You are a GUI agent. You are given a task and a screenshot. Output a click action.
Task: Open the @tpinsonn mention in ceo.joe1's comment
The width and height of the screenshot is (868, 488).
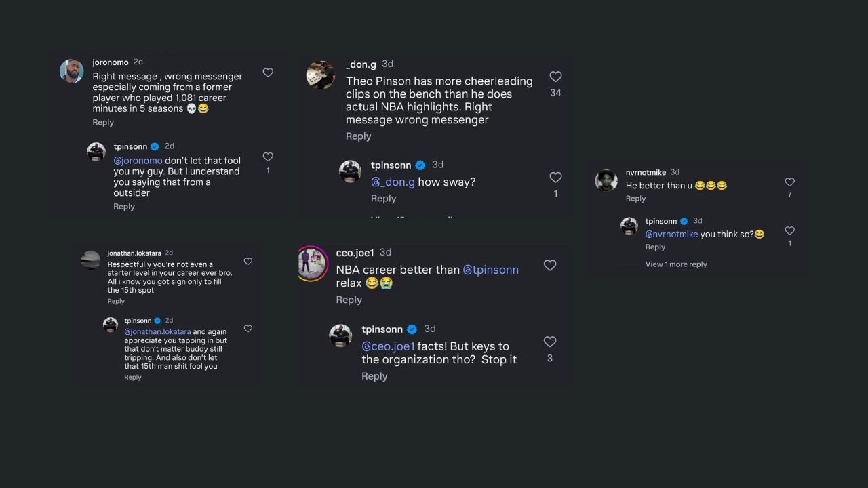pos(490,270)
